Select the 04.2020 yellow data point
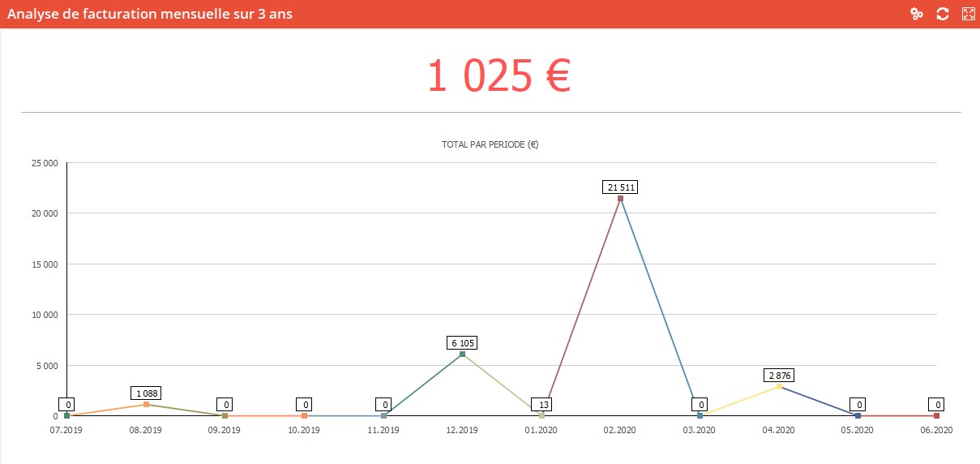Screen dimensions: 980x464 779,386
